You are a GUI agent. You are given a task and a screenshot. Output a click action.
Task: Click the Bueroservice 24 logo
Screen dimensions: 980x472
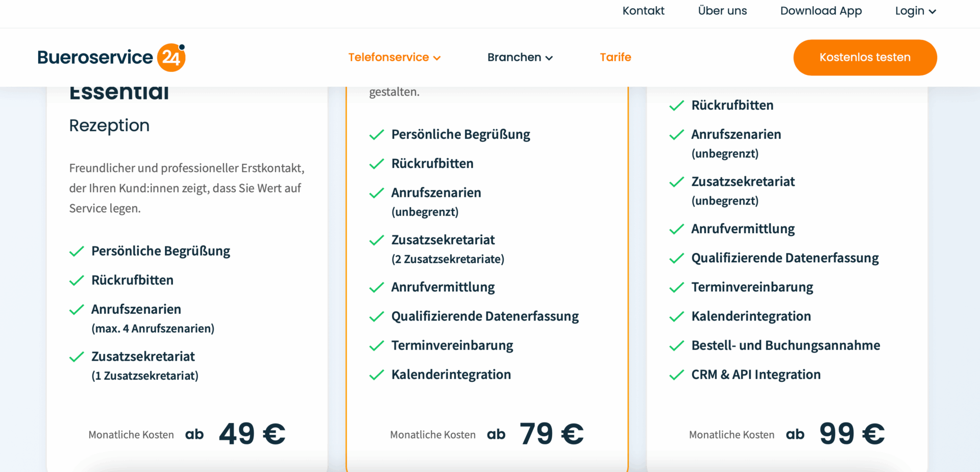[x=111, y=57]
